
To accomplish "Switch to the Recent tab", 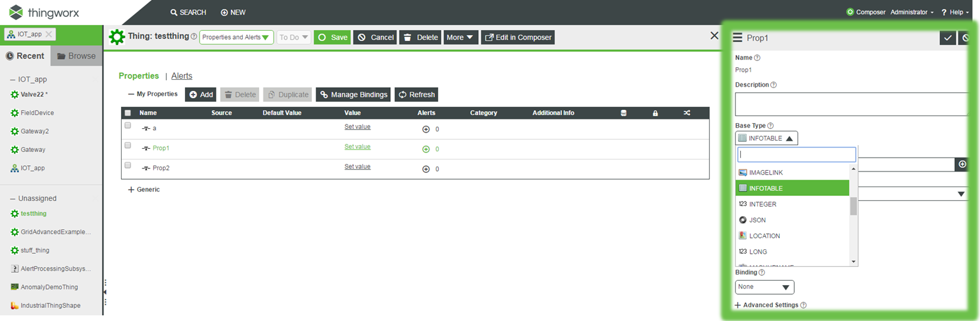I will point(25,56).
